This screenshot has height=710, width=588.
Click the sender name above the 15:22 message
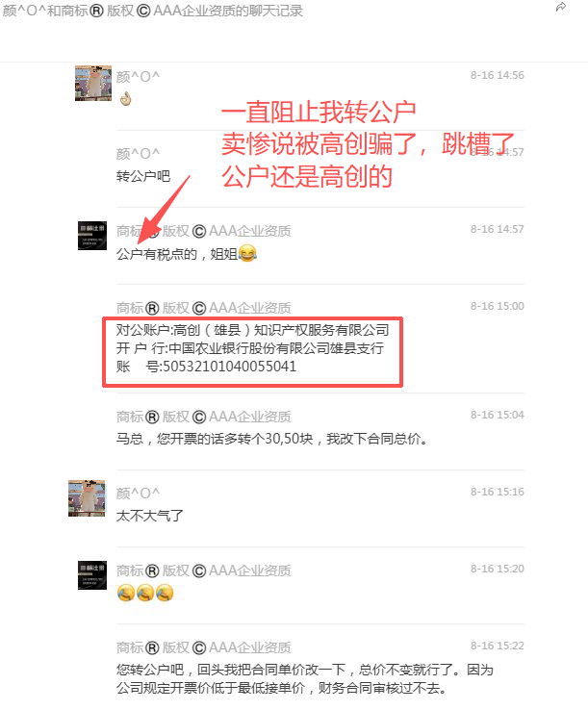(x=203, y=647)
